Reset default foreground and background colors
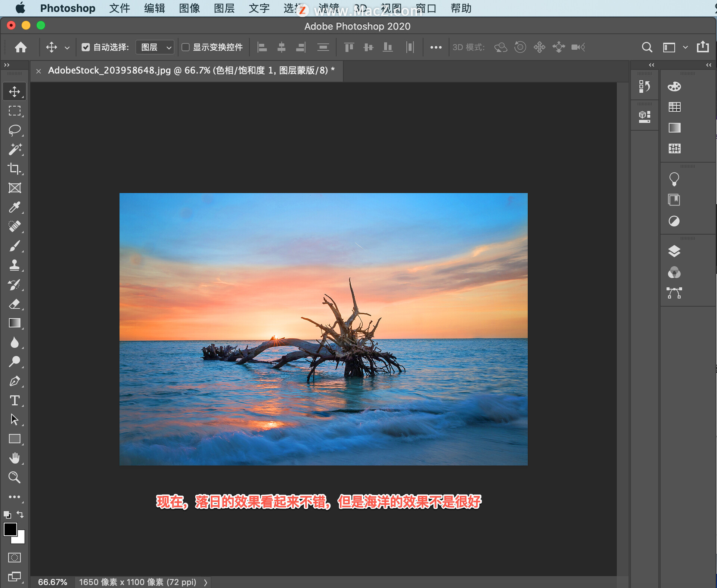Screen dimensions: 717x588 [x=7, y=515]
